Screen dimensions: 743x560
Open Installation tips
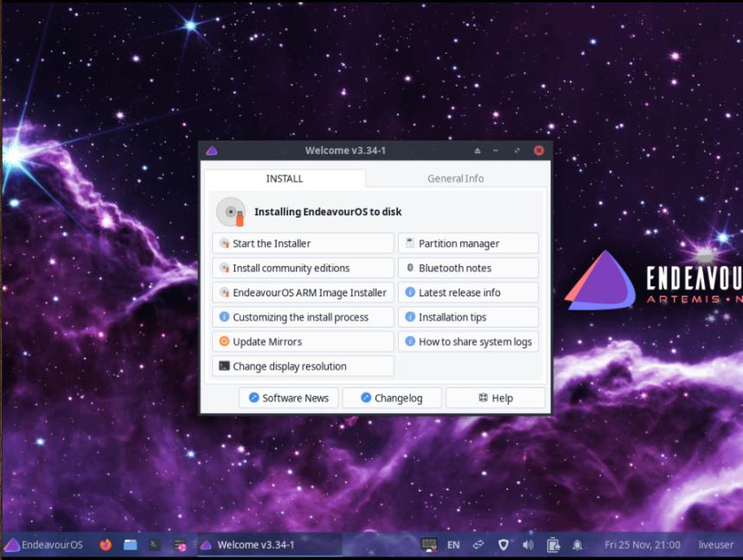click(x=468, y=317)
